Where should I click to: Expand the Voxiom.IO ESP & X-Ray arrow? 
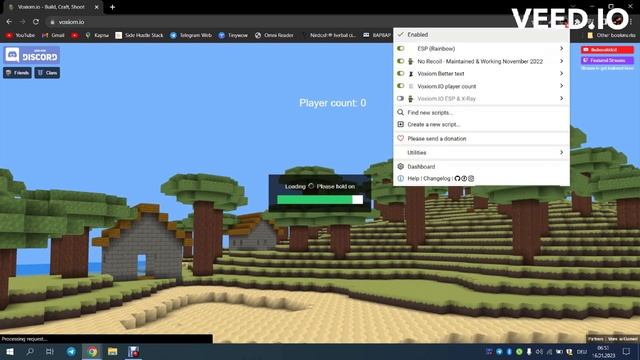click(562, 98)
